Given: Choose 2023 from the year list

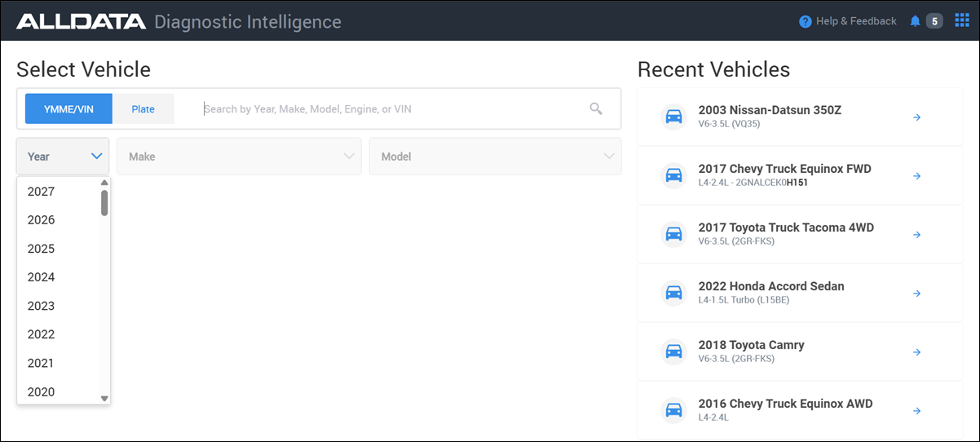Looking at the screenshot, I should [x=59, y=306].
